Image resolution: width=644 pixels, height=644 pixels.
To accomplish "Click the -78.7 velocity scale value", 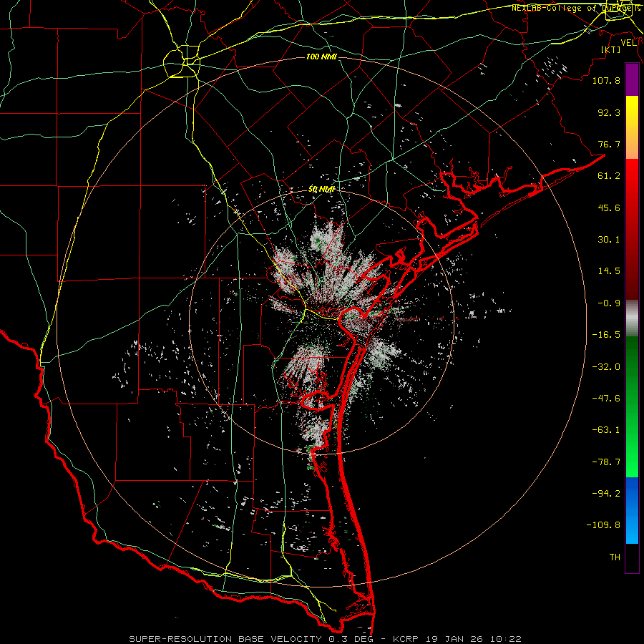I will (606, 462).
